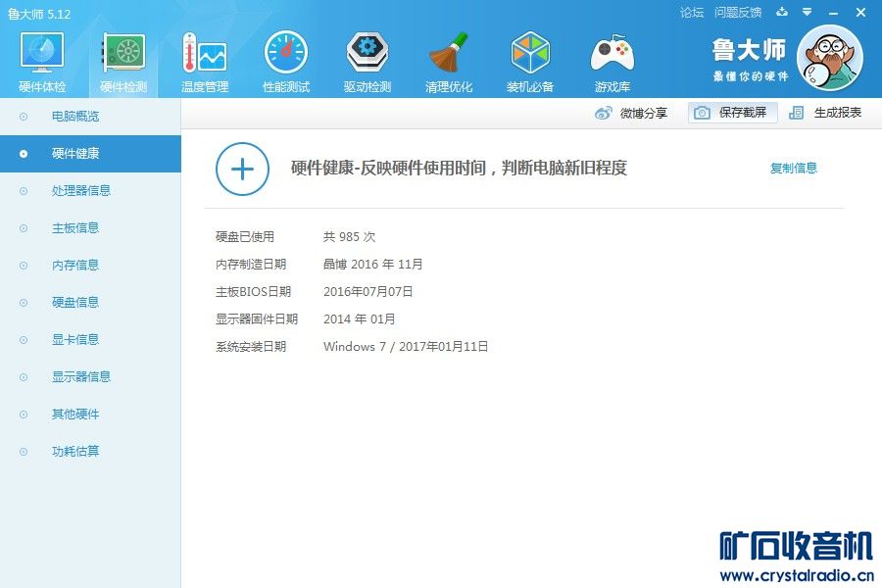Open 功耗估算 power estimation
This screenshot has width=882, height=588.
click(90, 451)
